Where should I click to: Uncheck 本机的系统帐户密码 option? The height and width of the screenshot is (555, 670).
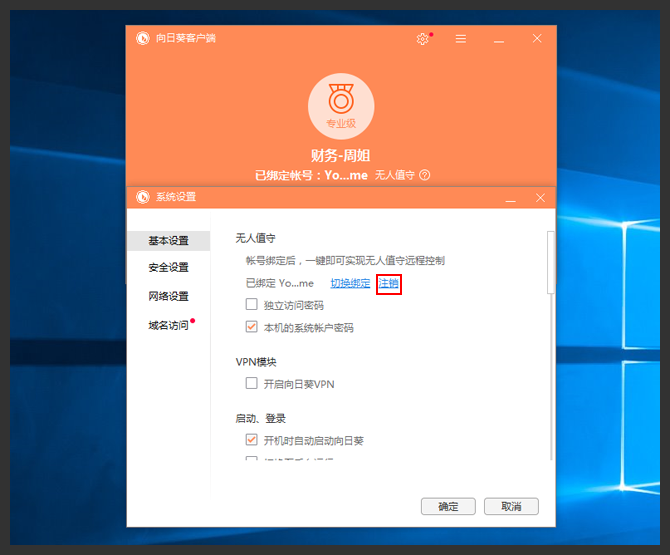coord(252,327)
